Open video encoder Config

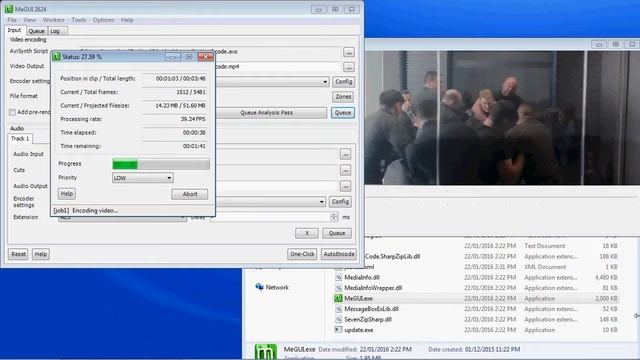(x=343, y=82)
